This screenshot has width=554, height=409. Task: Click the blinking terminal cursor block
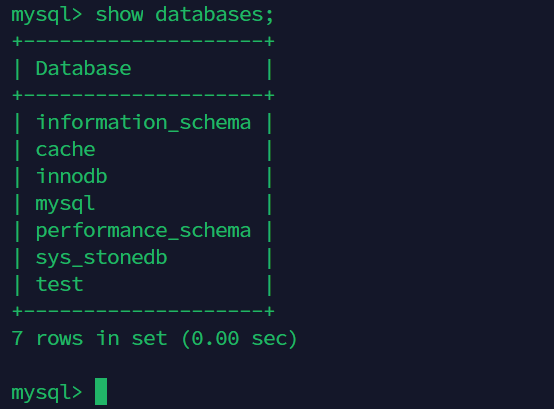(x=101, y=391)
